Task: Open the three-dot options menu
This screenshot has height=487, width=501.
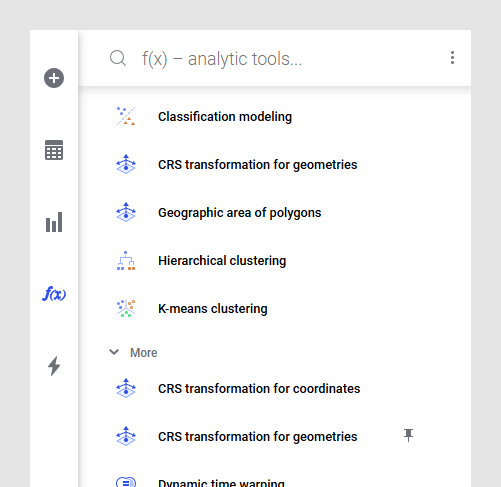Action: pos(452,58)
